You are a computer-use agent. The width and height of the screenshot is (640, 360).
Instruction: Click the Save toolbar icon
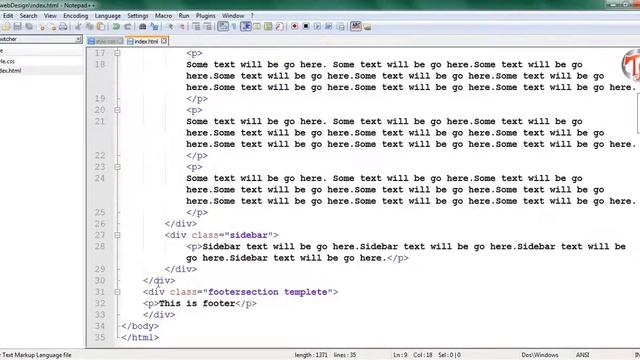[x=18, y=27]
